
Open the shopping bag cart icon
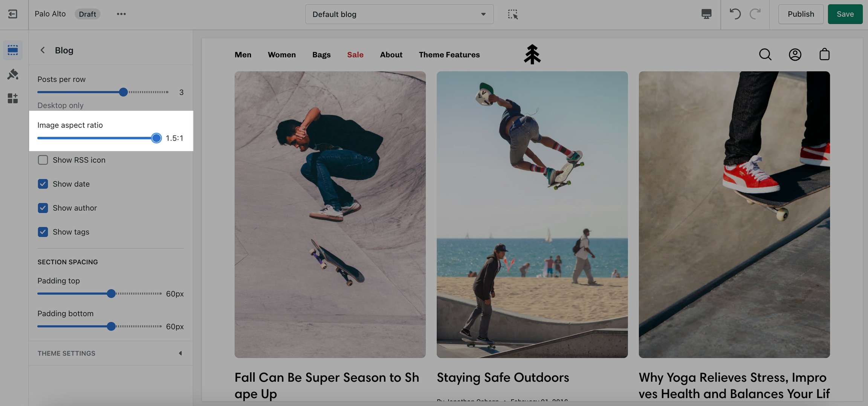coord(824,55)
